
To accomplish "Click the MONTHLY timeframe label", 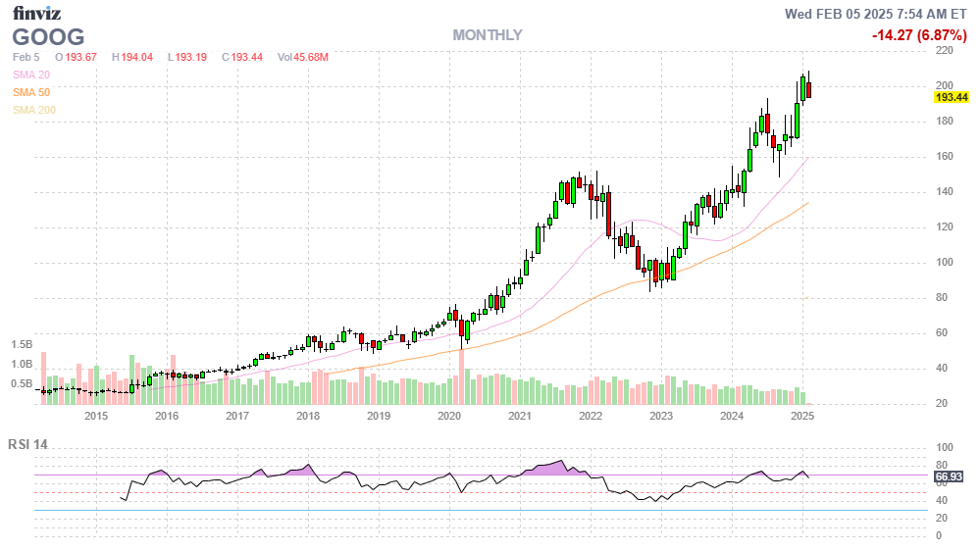I will [x=488, y=35].
